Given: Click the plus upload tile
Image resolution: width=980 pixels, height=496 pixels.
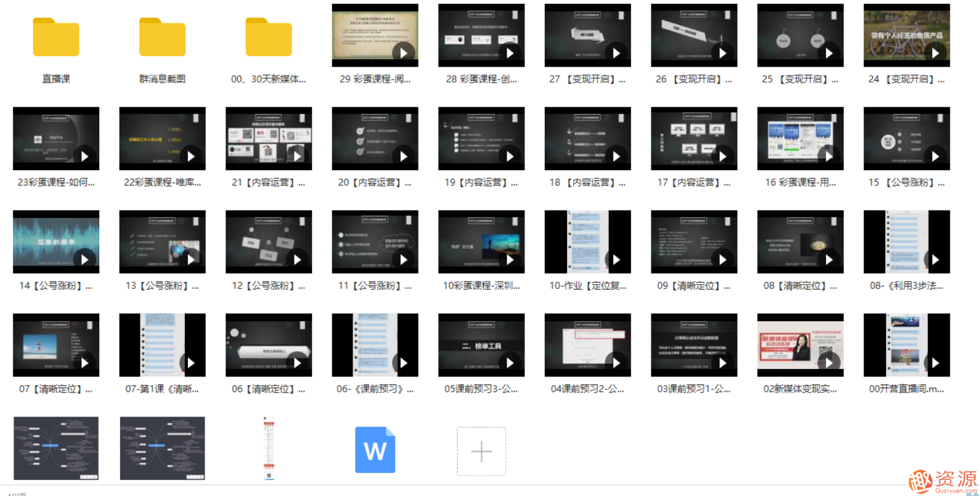Looking at the screenshot, I should [x=481, y=451].
